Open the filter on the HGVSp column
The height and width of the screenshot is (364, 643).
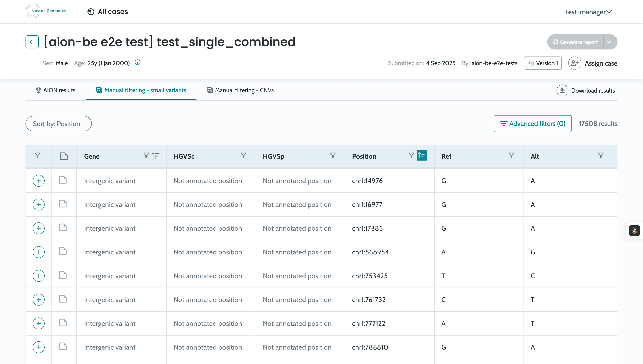[333, 155]
